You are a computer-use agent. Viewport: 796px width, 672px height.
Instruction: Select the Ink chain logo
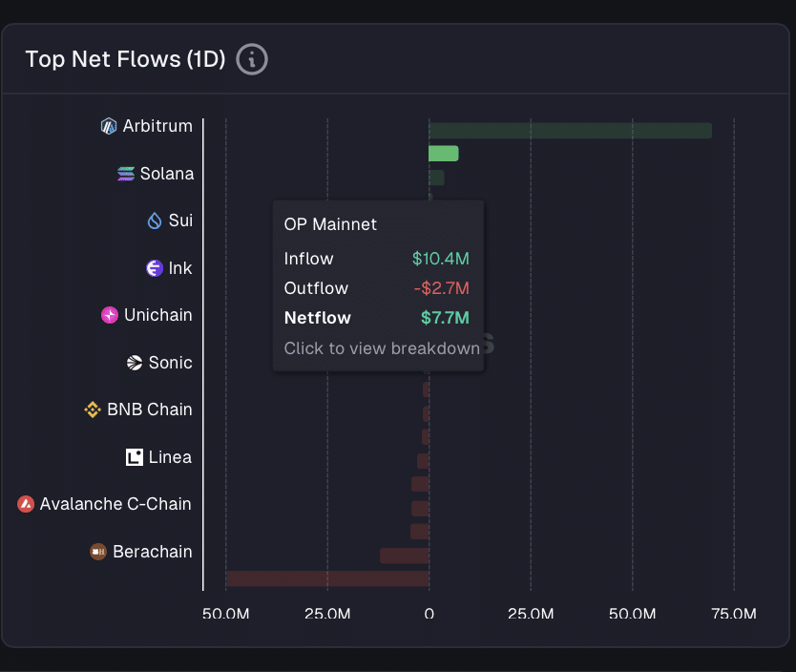155,268
